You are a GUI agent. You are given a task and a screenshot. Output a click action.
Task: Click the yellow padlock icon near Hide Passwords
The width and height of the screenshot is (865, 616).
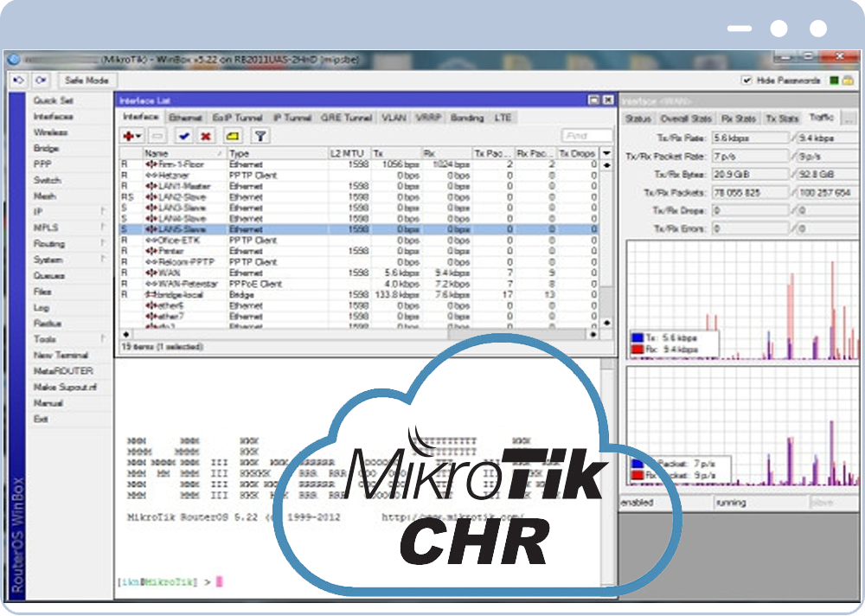tap(849, 80)
